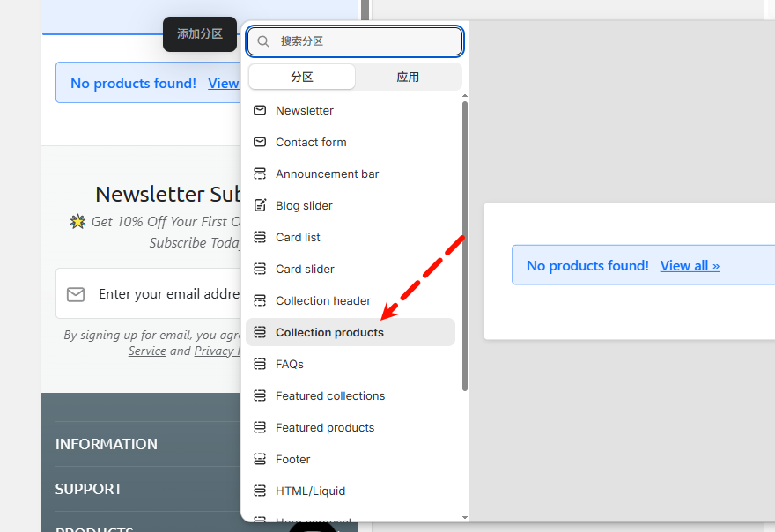The image size is (775, 532).
Task: Click the Announcement bar section icon
Action: click(260, 174)
